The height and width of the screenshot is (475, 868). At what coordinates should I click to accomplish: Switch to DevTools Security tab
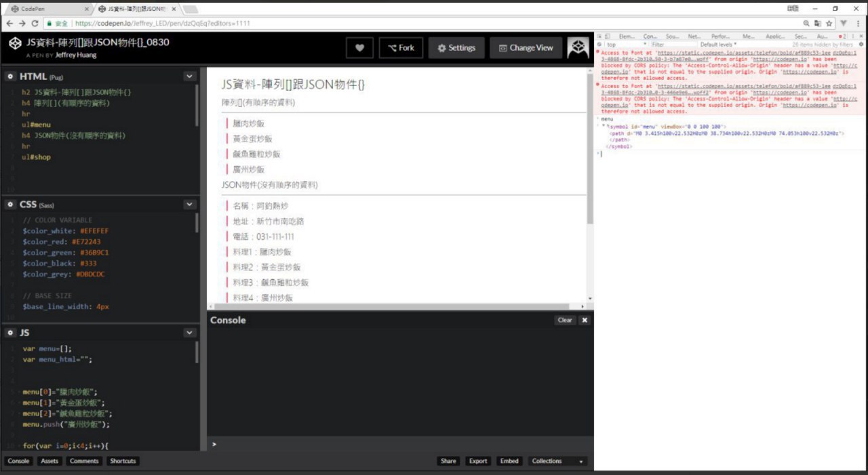pyautogui.click(x=801, y=36)
